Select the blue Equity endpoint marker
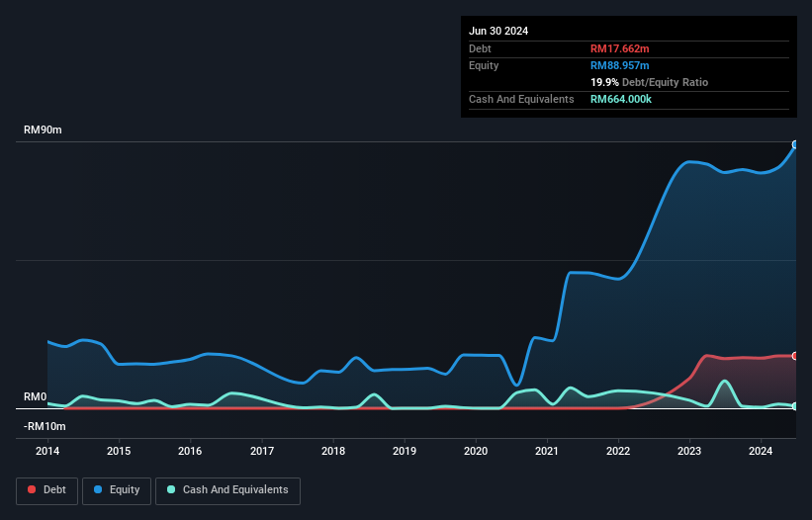 coord(795,145)
